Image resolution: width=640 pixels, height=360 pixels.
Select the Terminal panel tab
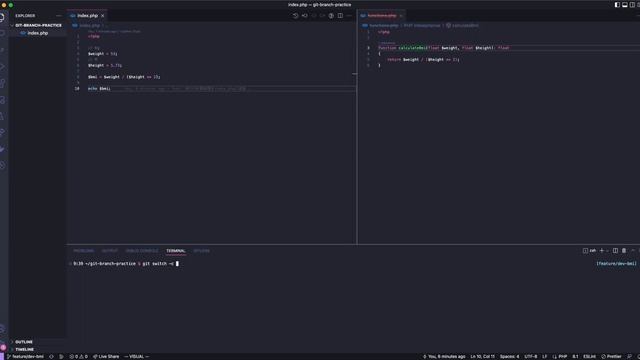coord(176,251)
